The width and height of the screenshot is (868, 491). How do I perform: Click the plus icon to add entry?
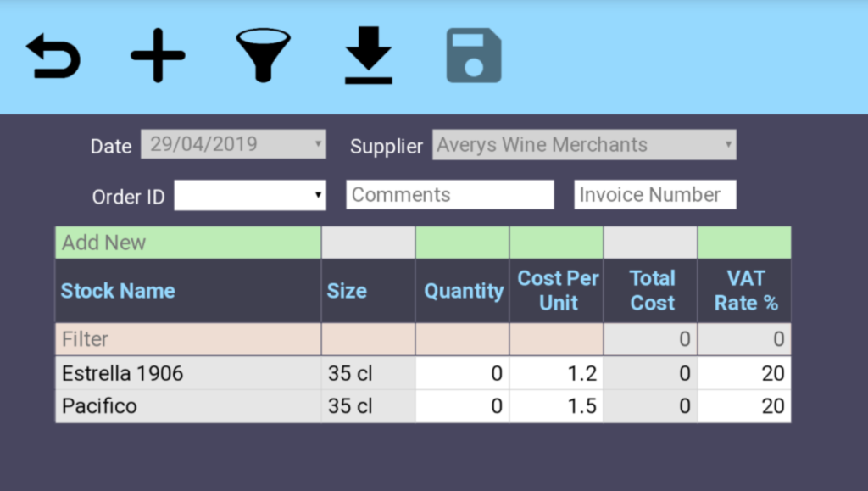pos(158,56)
